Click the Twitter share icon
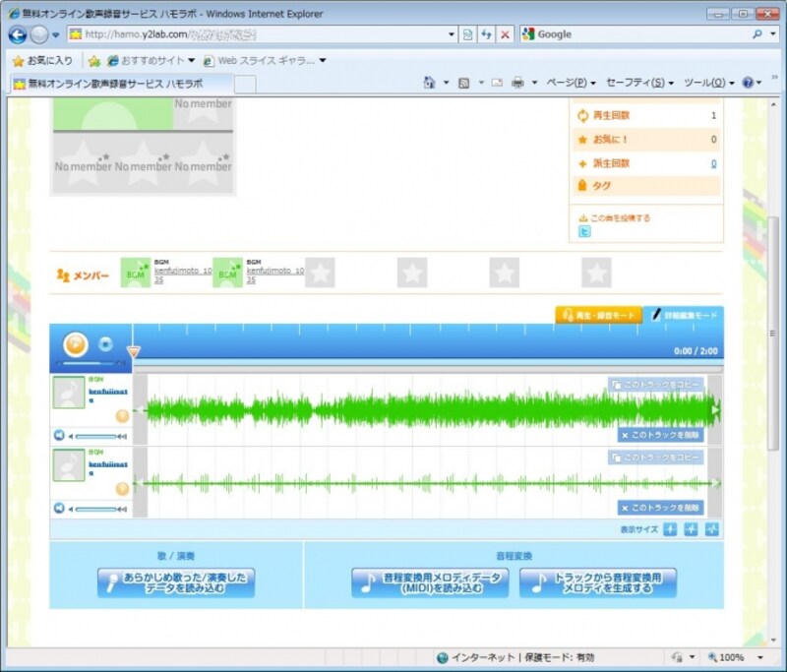This screenshot has width=787, height=672. 584,232
